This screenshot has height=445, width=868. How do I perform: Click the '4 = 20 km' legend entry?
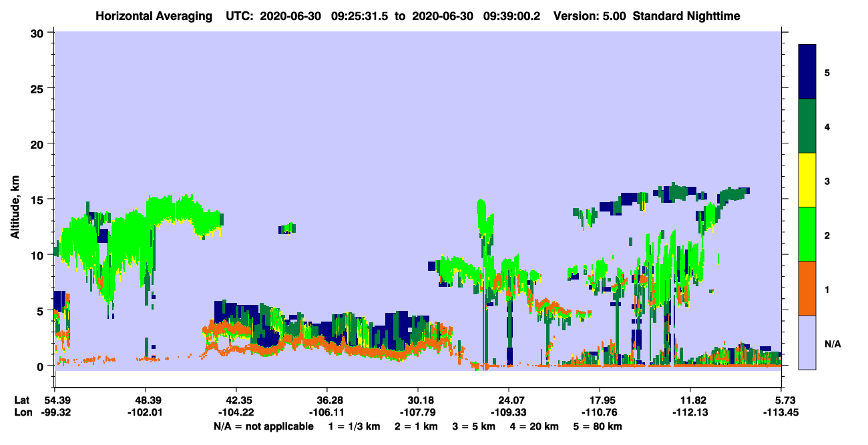click(x=534, y=426)
